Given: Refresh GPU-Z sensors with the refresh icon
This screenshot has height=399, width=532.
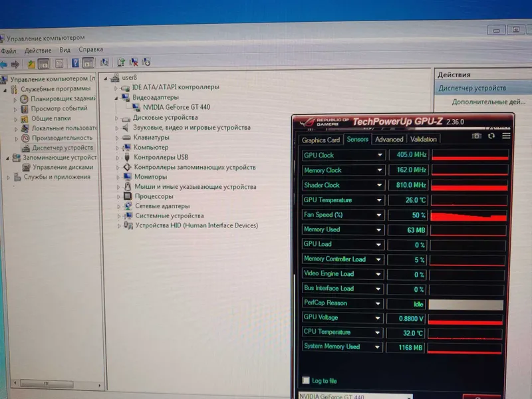Looking at the screenshot, I should (491, 136).
